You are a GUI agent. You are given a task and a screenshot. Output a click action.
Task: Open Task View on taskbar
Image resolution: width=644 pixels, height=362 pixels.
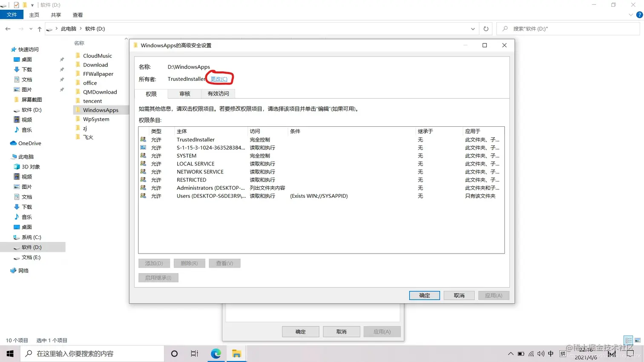194,353
